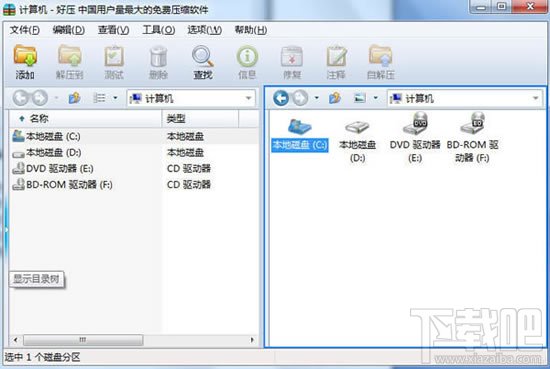
Task: Click the 本地磁盘 type cell for D: drive
Action: tap(186, 153)
